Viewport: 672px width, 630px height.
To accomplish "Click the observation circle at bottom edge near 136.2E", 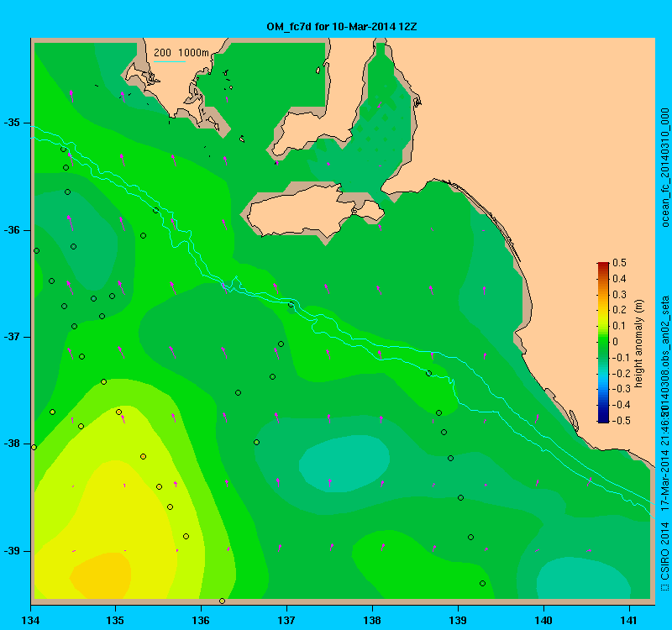I will pos(222,601).
